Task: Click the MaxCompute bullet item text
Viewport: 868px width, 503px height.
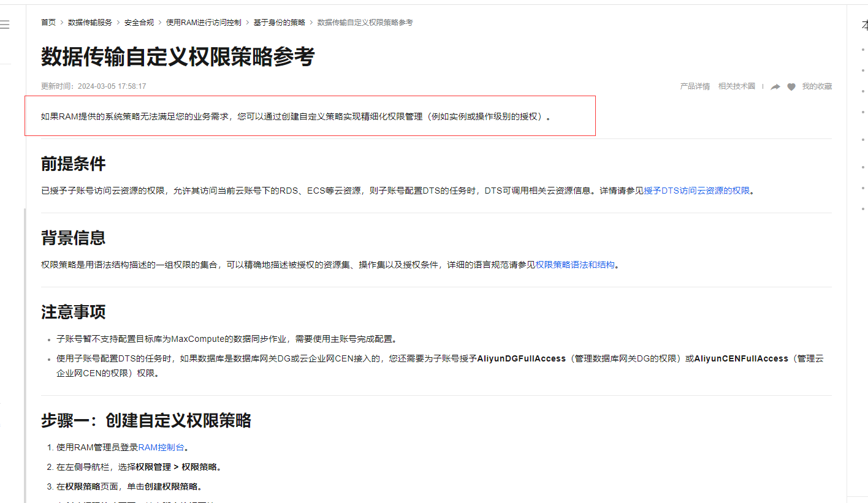Action: 229,339
